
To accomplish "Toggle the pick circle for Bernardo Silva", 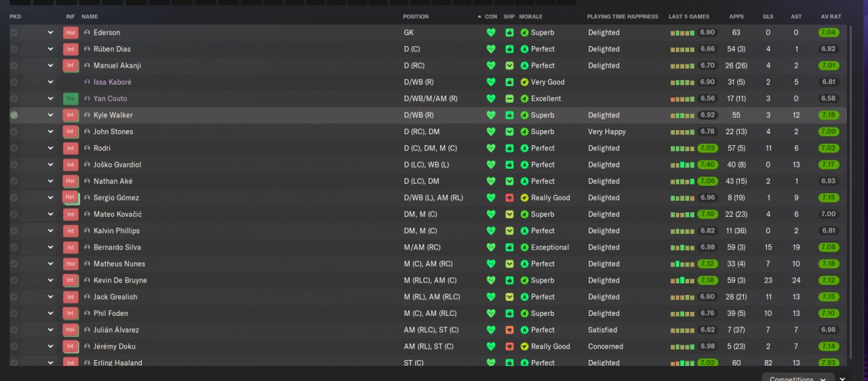I will (x=14, y=247).
